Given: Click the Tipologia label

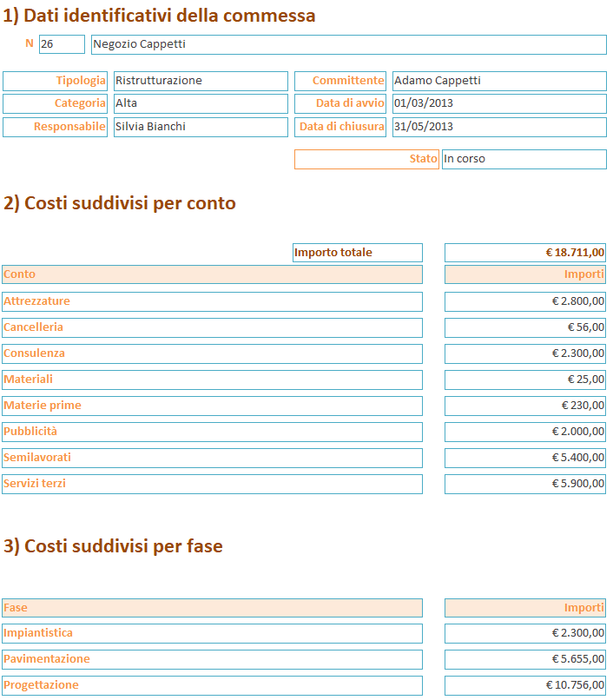Looking at the screenshot, I should pos(55,81).
